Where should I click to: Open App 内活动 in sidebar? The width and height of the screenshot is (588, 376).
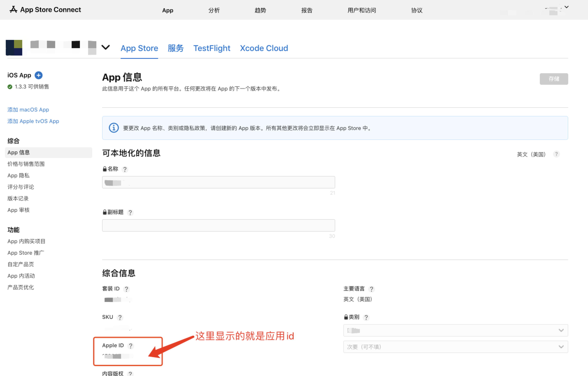coord(21,276)
